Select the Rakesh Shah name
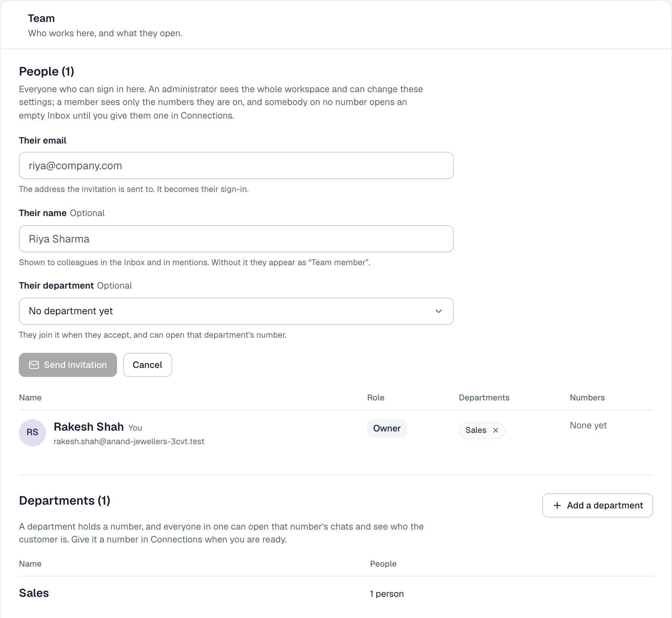 coord(89,427)
